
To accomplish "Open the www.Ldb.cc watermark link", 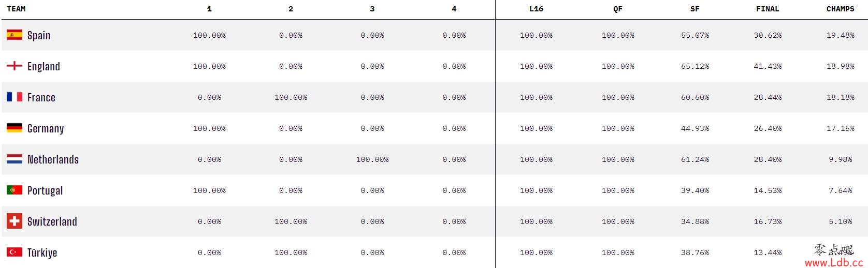I will point(834,262).
